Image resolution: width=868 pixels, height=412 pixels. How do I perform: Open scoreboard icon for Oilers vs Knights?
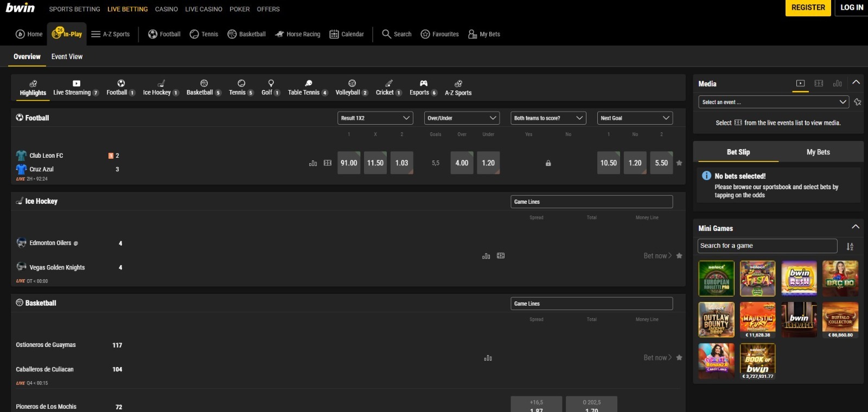pos(501,256)
